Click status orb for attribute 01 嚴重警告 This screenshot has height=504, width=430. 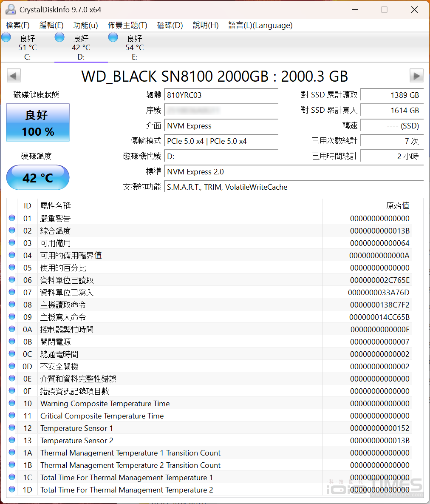click(x=12, y=218)
